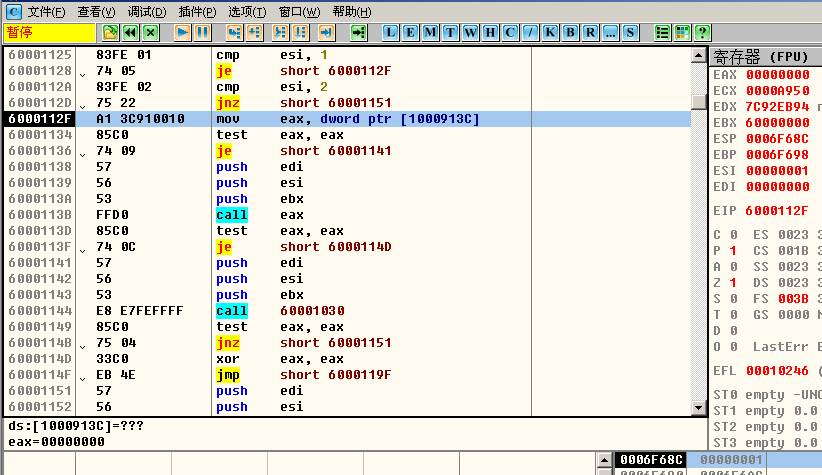Select the instruction 'call eax' at 6000113B
822x475 pixels.
pyautogui.click(x=347, y=215)
